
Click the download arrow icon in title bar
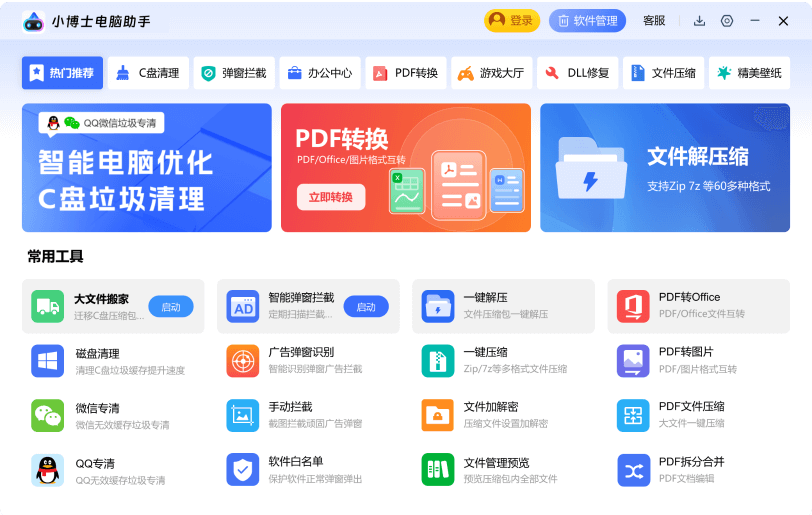[x=699, y=21]
